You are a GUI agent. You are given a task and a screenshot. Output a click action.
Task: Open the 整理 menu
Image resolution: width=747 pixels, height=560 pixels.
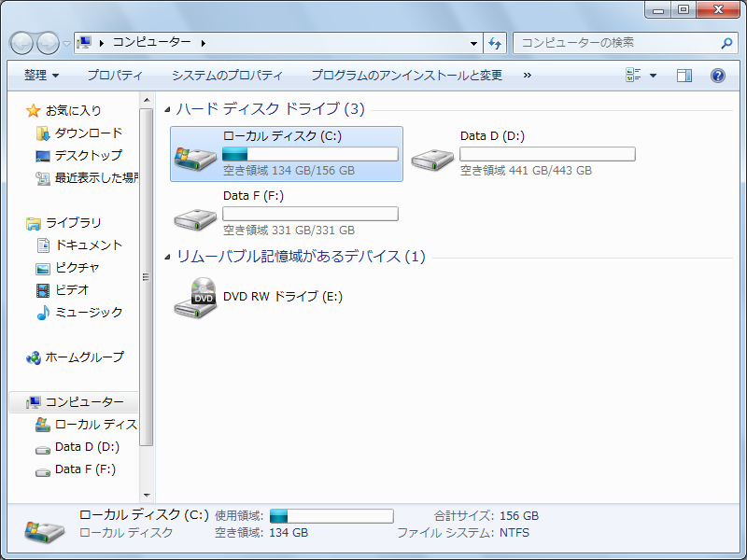[x=41, y=76]
